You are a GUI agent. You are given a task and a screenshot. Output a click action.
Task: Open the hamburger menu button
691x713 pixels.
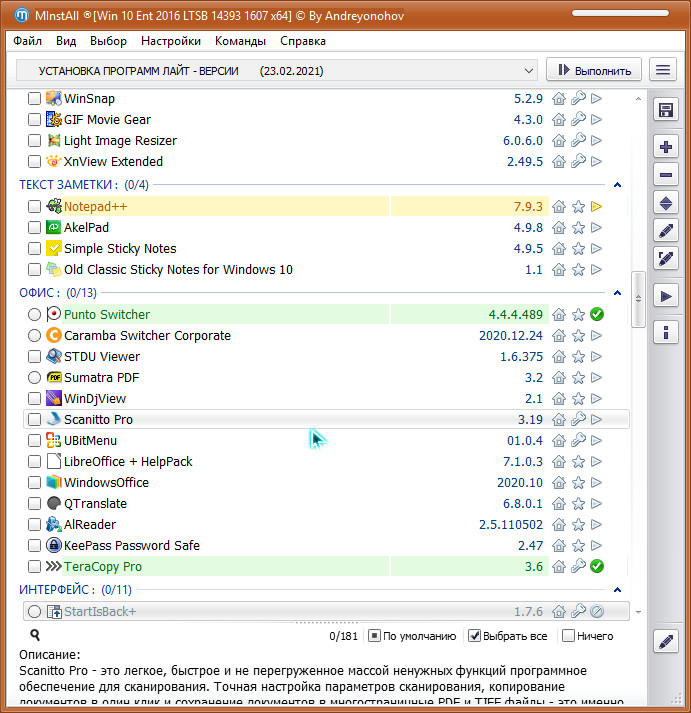pos(663,70)
